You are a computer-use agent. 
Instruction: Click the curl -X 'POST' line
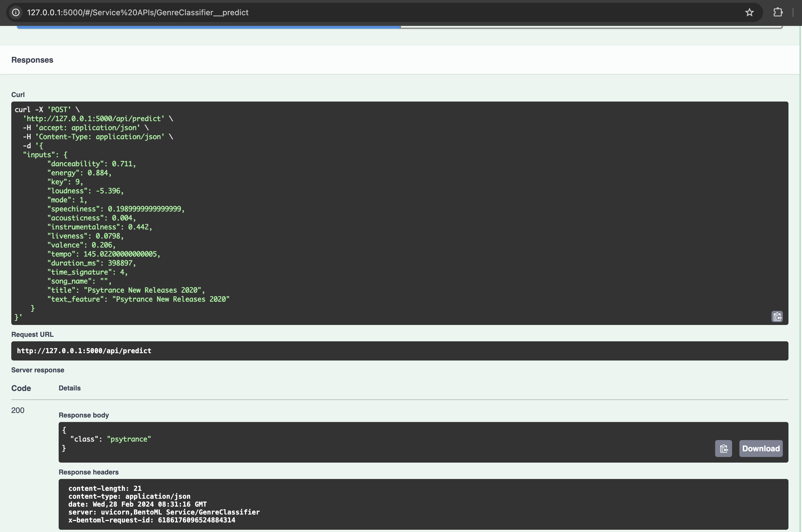pos(47,110)
